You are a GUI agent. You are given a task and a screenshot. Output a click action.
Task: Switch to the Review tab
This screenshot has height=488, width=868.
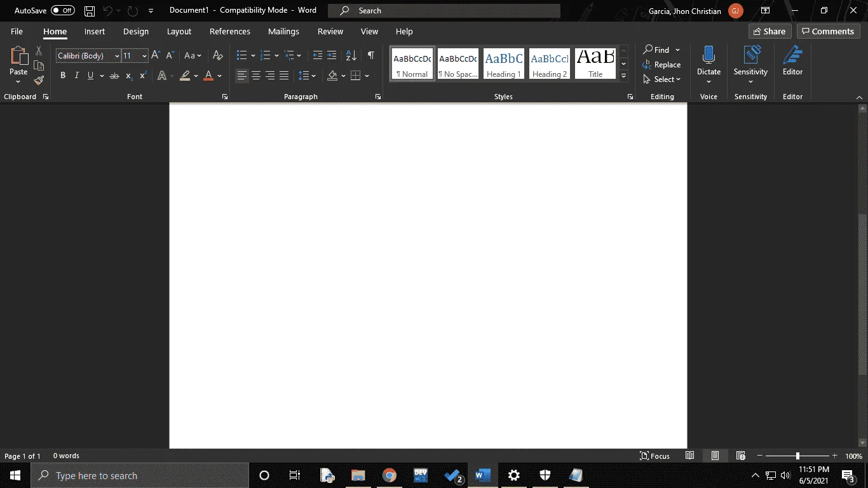[x=330, y=31]
